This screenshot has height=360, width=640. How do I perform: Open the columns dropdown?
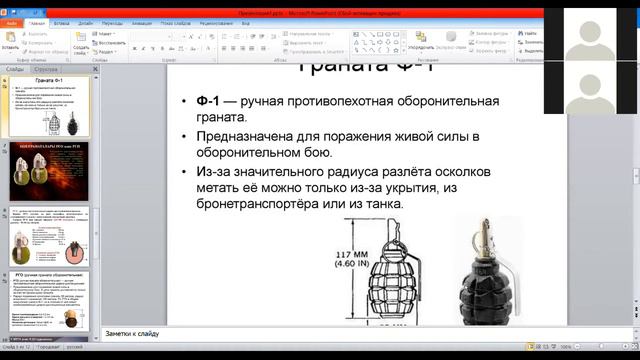[x=264, y=49]
